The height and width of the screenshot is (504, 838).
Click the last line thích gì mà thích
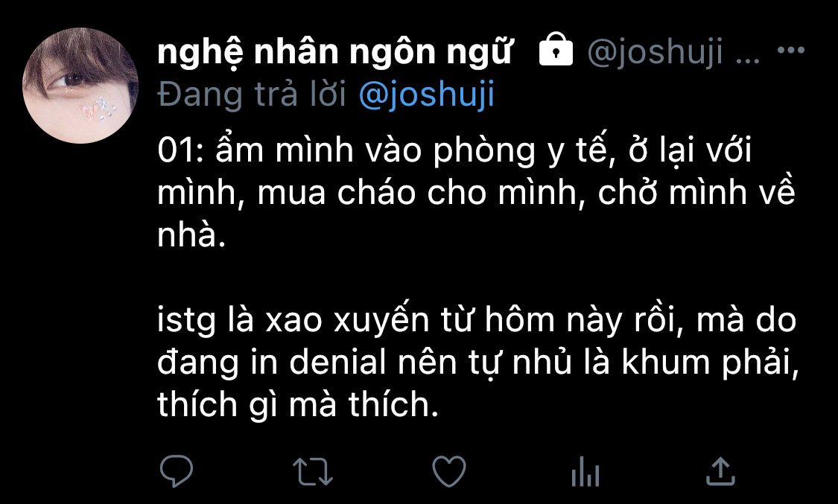tap(298, 404)
